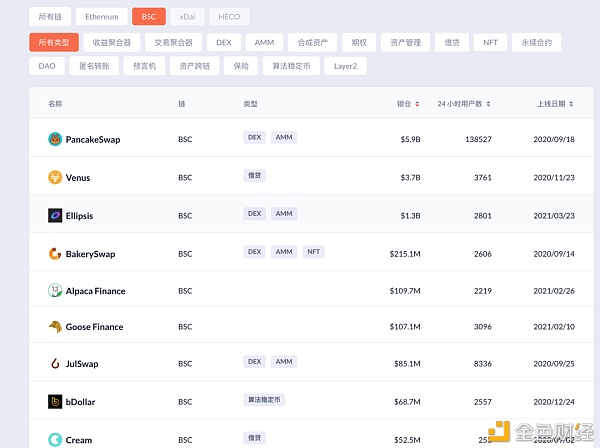Filter by 永续合约 type
Screen dimensions: 600x448
[x=536, y=42]
